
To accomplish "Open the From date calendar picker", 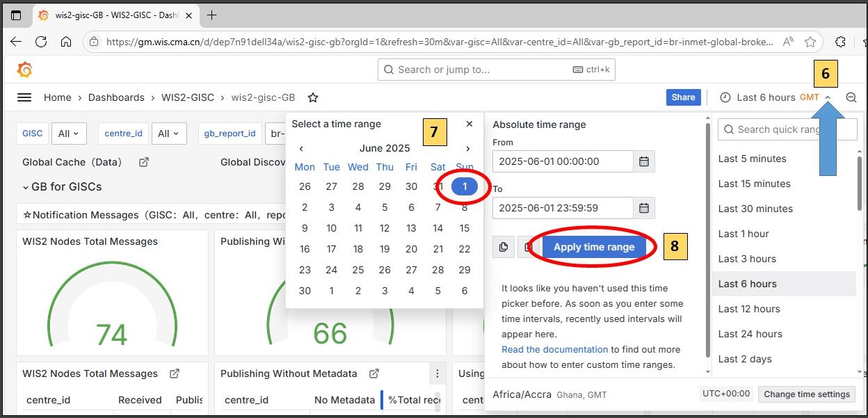I will (x=644, y=161).
